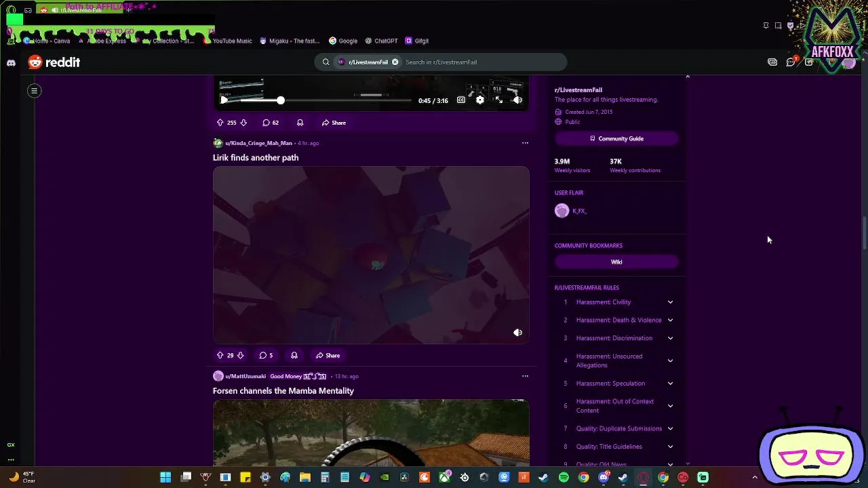The height and width of the screenshot is (488, 868).
Task: Open the Wiki community bookmark
Action: (616, 262)
